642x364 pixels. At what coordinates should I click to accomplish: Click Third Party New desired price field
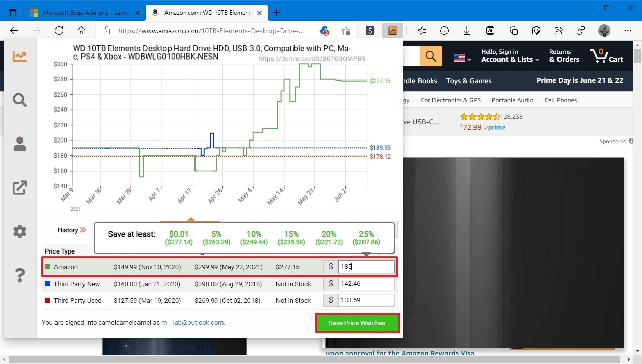(x=366, y=284)
